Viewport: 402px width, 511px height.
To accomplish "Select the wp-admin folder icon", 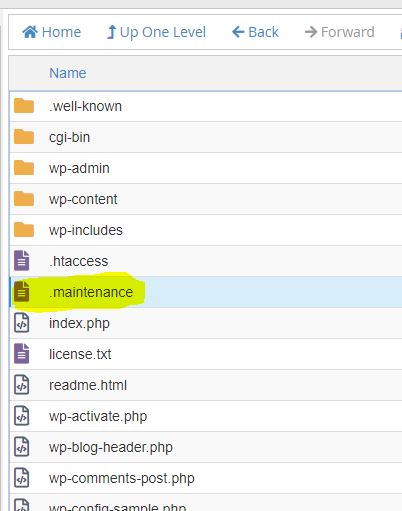I will coord(24,168).
